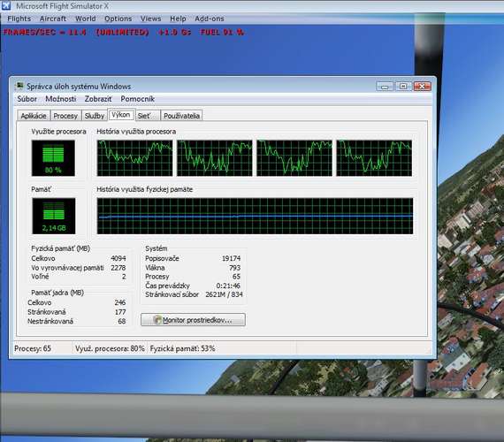Screen dimensions: 504x442
Task: Click the Voľné value 2
Action: [x=124, y=277]
